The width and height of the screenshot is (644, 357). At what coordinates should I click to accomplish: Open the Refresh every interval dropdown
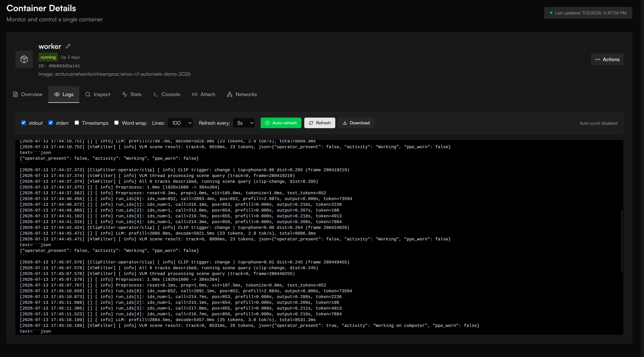click(x=244, y=123)
